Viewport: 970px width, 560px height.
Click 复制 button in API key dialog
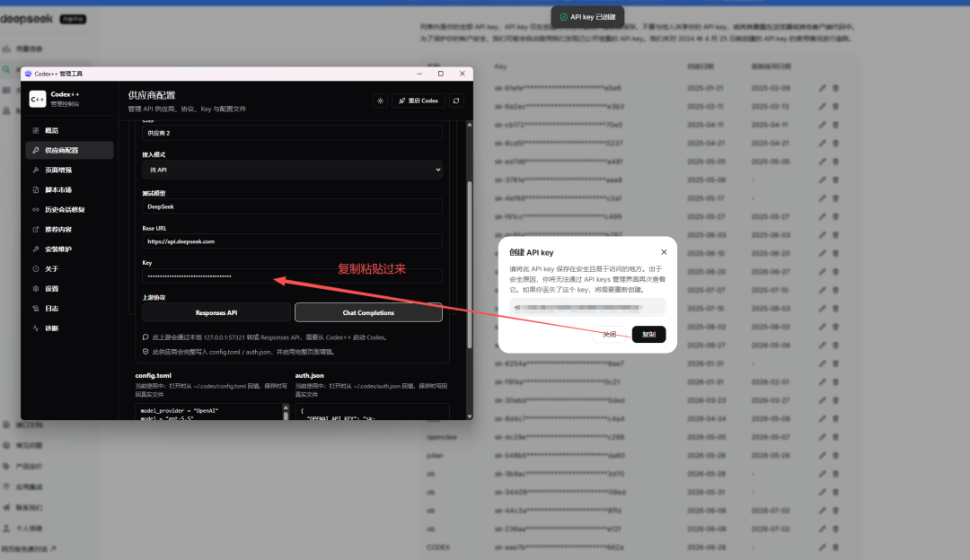[649, 335]
